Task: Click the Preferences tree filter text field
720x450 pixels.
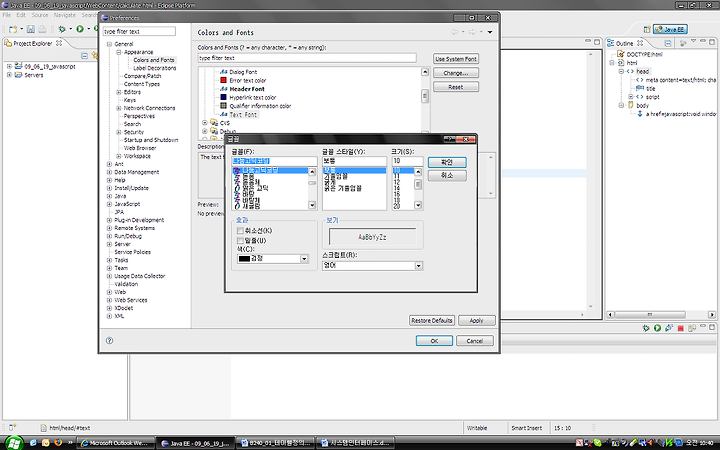Action: click(139, 31)
